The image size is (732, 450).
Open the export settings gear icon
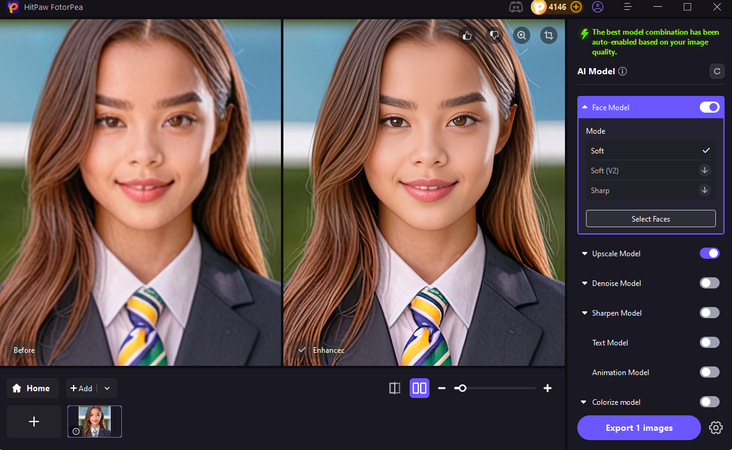coord(716,428)
